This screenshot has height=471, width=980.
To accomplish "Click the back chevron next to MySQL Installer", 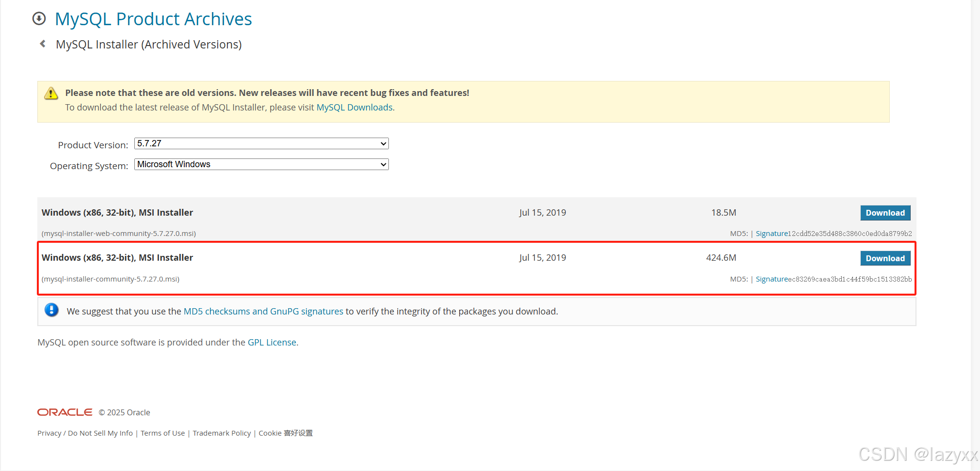I will (x=43, y=44).
